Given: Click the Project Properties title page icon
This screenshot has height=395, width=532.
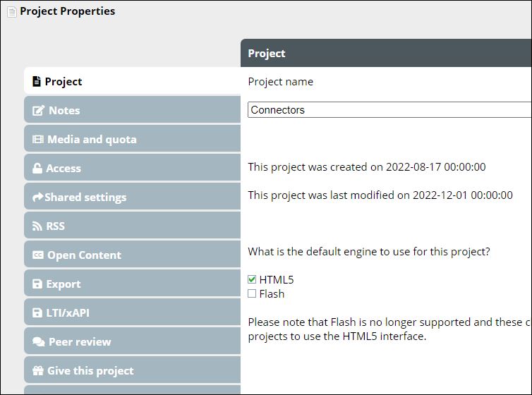Looking at the screenshot, I should [12, 11].
